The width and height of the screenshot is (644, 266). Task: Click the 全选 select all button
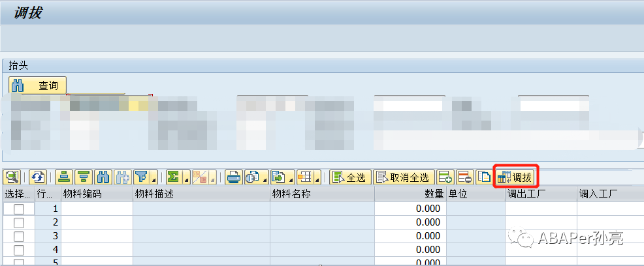coord(350,177)
